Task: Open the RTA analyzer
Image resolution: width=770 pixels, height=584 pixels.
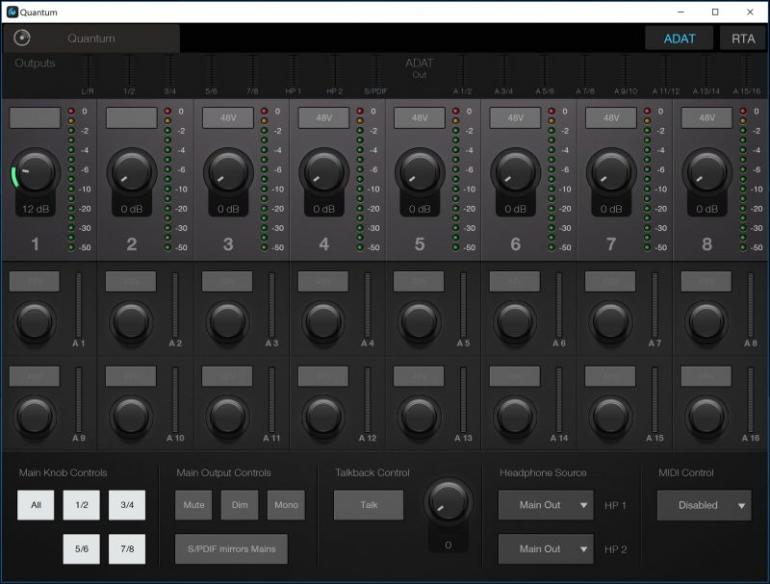Action: 743,39
